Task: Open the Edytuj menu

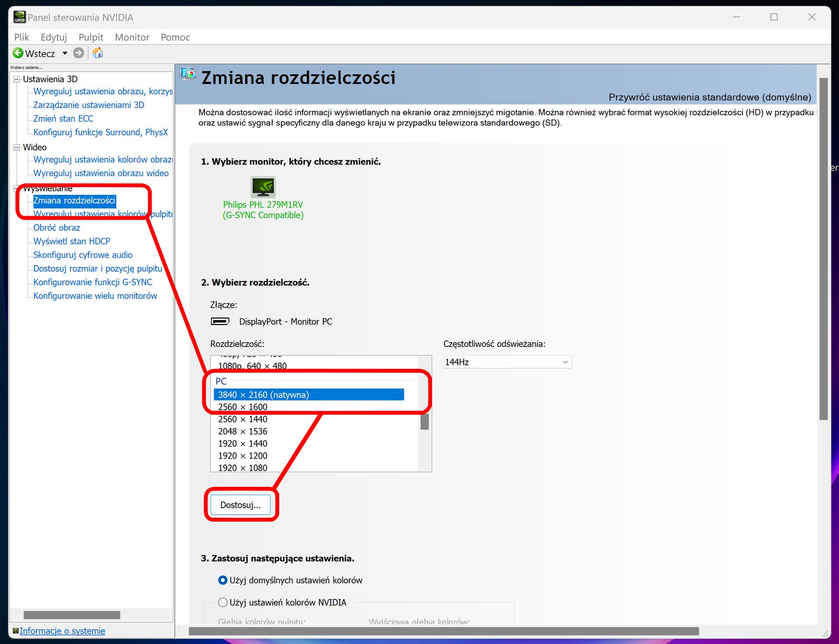Action: pos(54,37)
